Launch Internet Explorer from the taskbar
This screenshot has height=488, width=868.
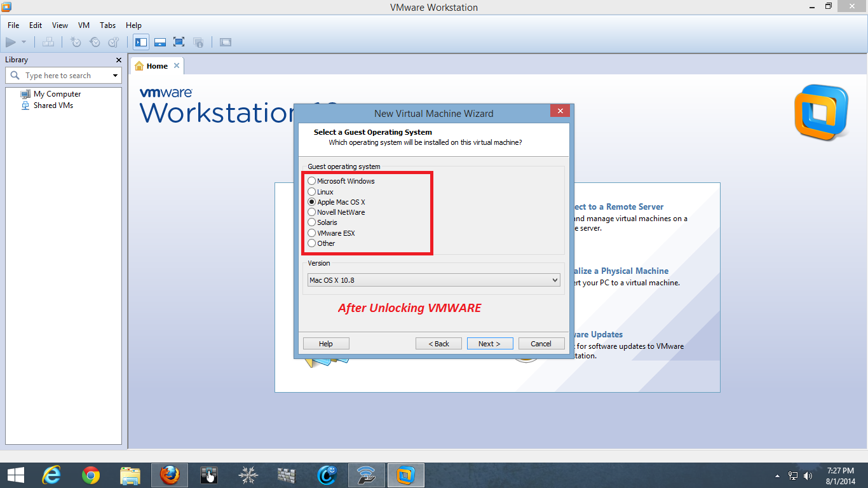[x=51, y=475]
